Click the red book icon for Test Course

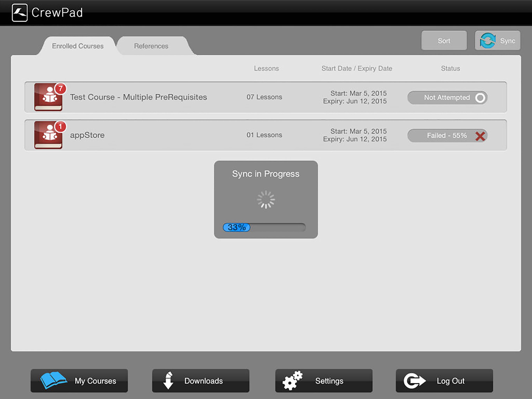pos(48,97)
